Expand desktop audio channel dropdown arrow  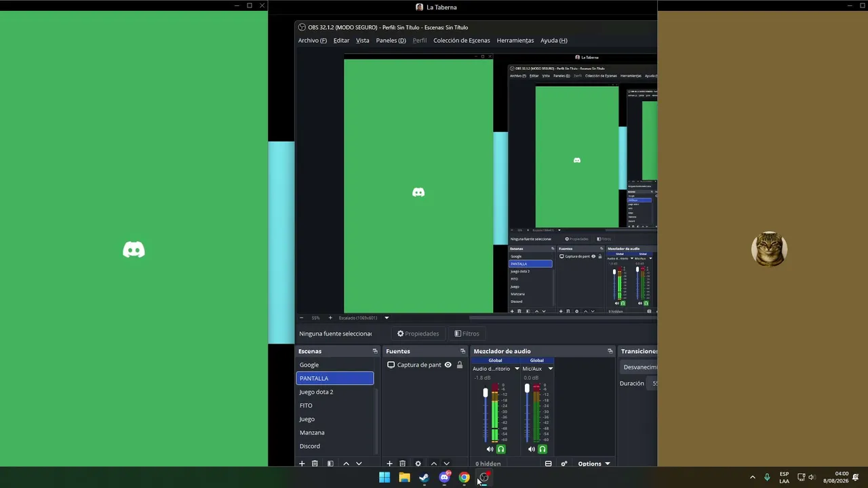pyautogui.click(x=517, y=369)
